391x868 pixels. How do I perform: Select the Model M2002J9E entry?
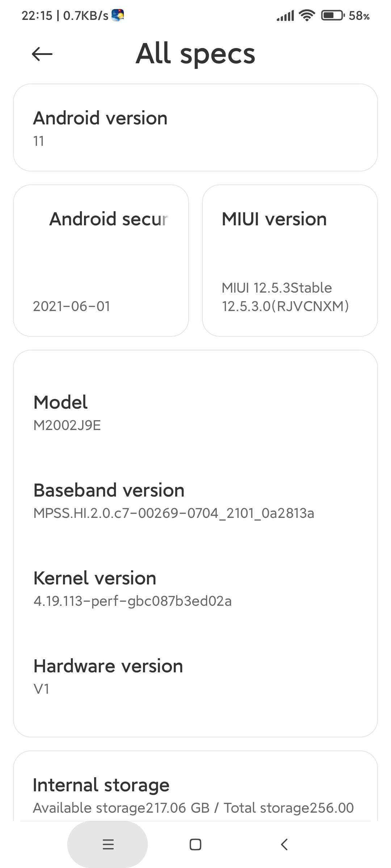195,413
